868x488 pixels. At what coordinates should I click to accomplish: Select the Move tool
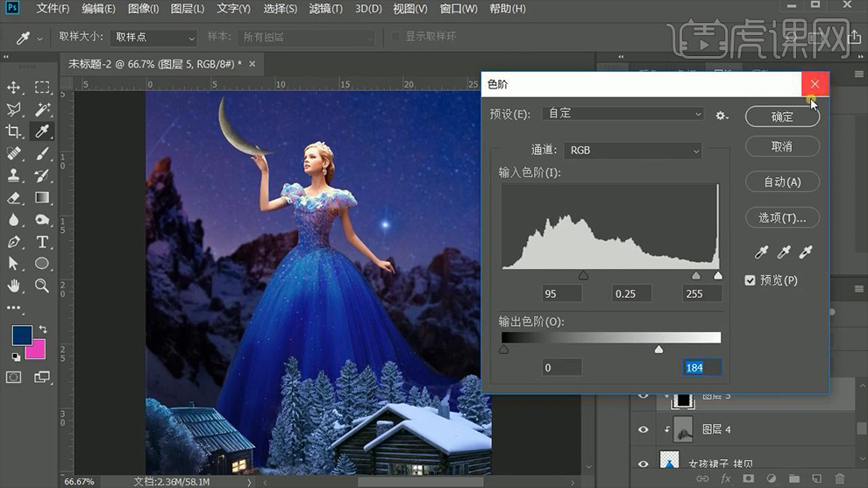(14, 88)
